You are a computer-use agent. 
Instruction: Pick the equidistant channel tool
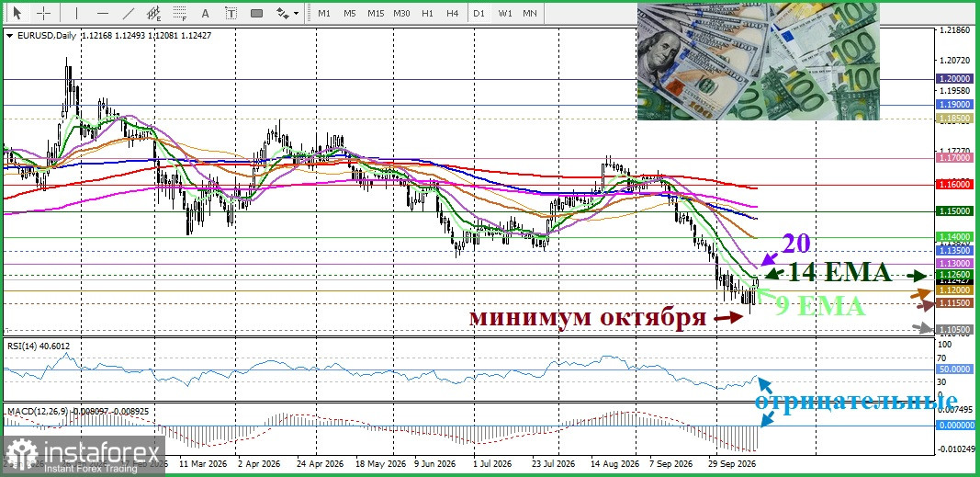click(x=153, y=13)
